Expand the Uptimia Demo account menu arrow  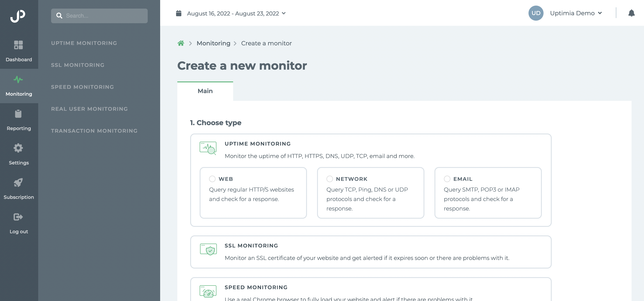pyautogui.click(x=600, y=13)
